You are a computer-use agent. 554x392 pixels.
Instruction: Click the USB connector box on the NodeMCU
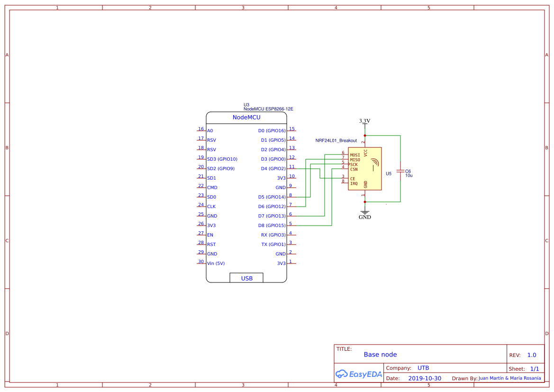[x=246, y=278]
